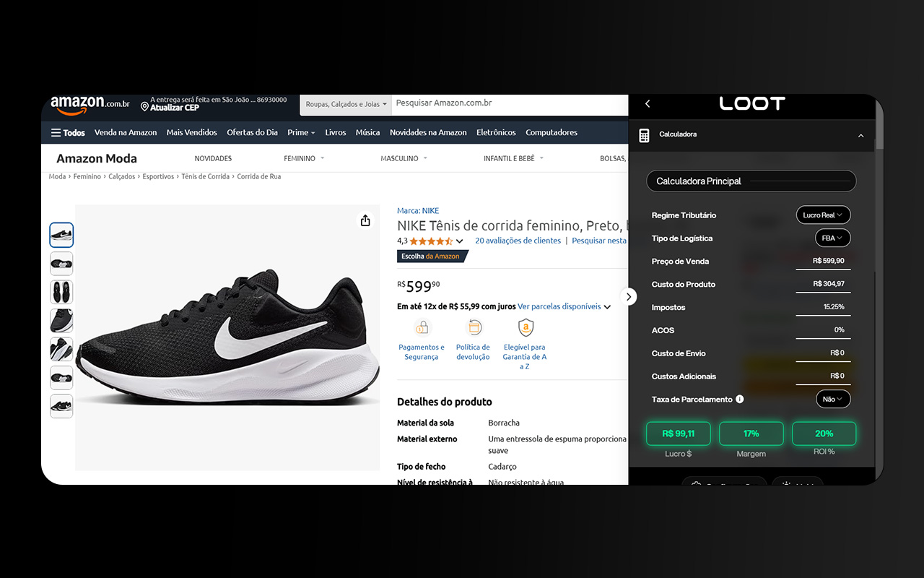Screen dimensions: 924x578
Task: Open the rating breakdown chevron next to the stars
Action: pos(460,241)
